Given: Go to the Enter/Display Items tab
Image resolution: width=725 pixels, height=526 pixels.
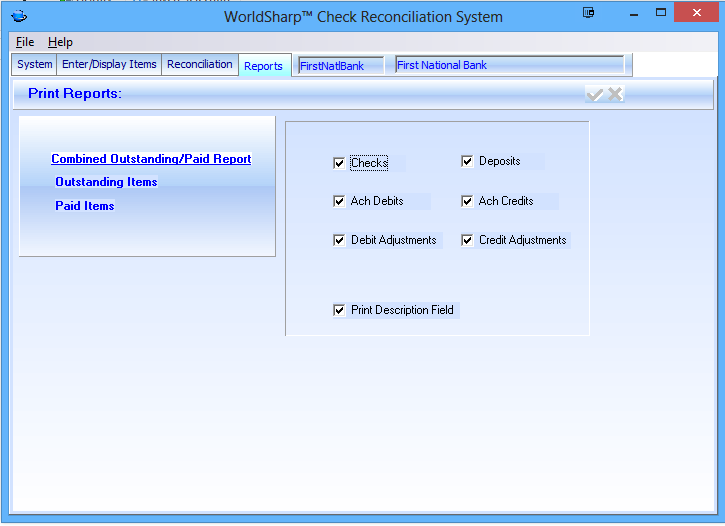Looking at the screenshot, I should (x=109, y=64).
